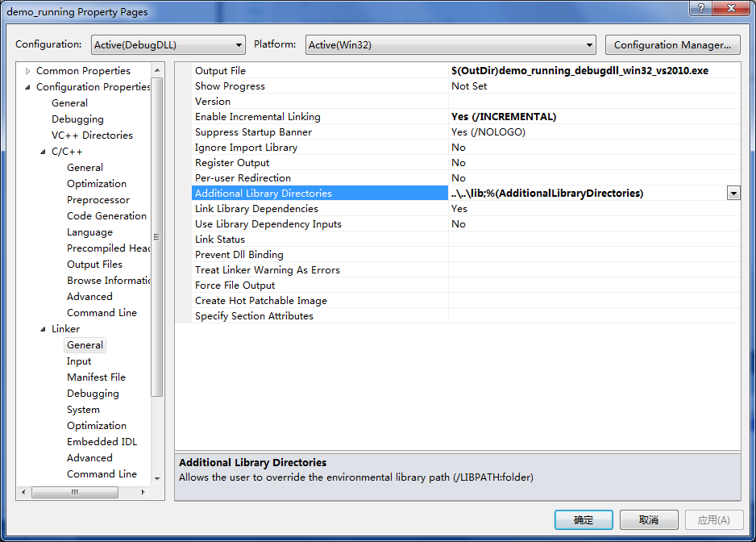
Task: Select Preprocessor under C/C++
Action: click(98, 200)
